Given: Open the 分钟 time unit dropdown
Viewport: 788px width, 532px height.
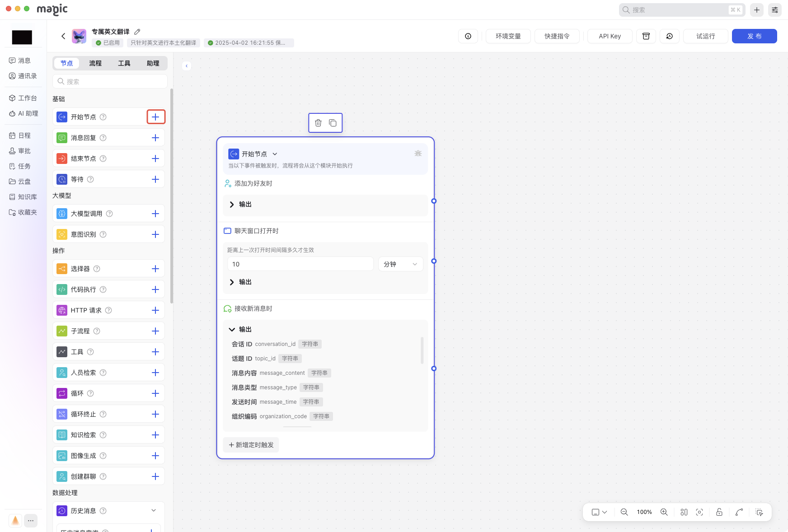Looking at the screenshot, I should point(400,264).
